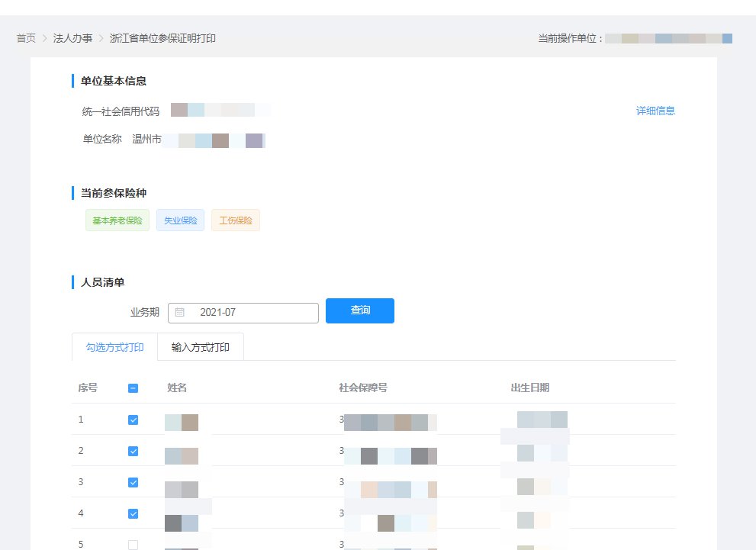Click the 基本养老保险 tag
Screen dimensions: 756x550
(x=117, y=220)
